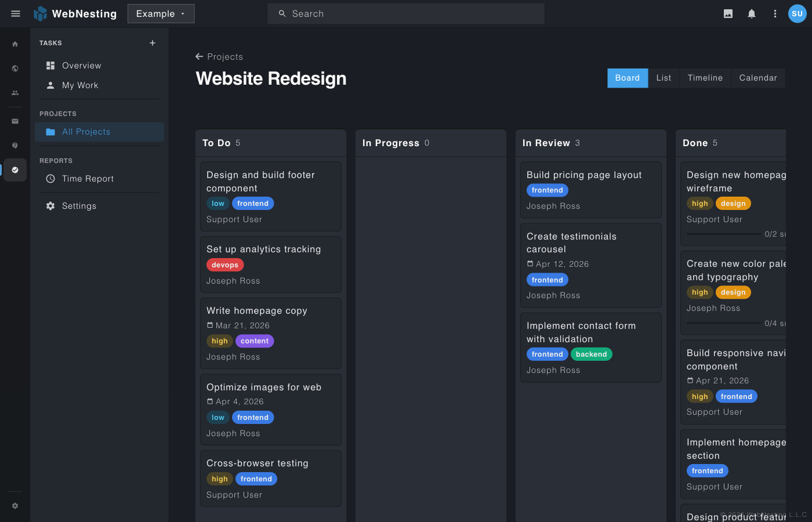This screenshot has height=522, width=812.
Task: Select the Home icon in the sidebar
Action: (15, 43)
